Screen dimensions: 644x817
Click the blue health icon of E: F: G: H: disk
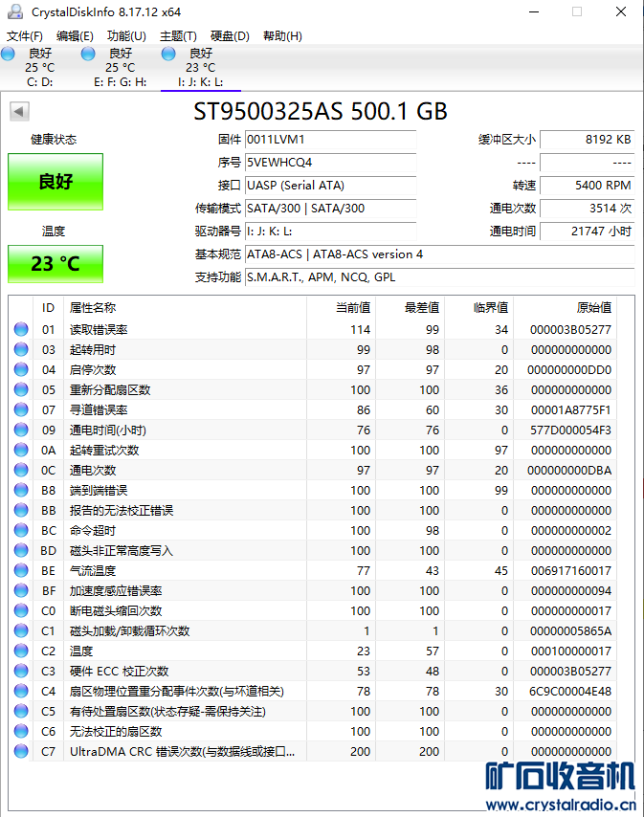point(88,54)
